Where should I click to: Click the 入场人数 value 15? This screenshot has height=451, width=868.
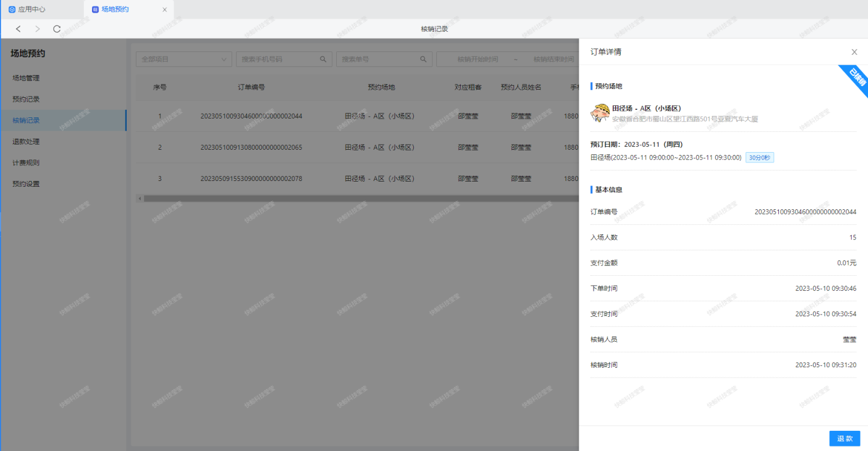coord(853,238)
